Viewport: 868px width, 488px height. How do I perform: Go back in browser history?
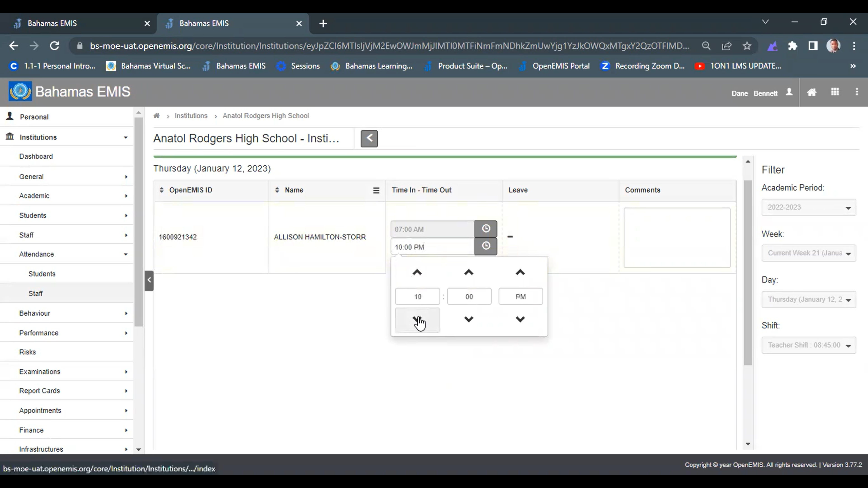(x=14, y=46)
